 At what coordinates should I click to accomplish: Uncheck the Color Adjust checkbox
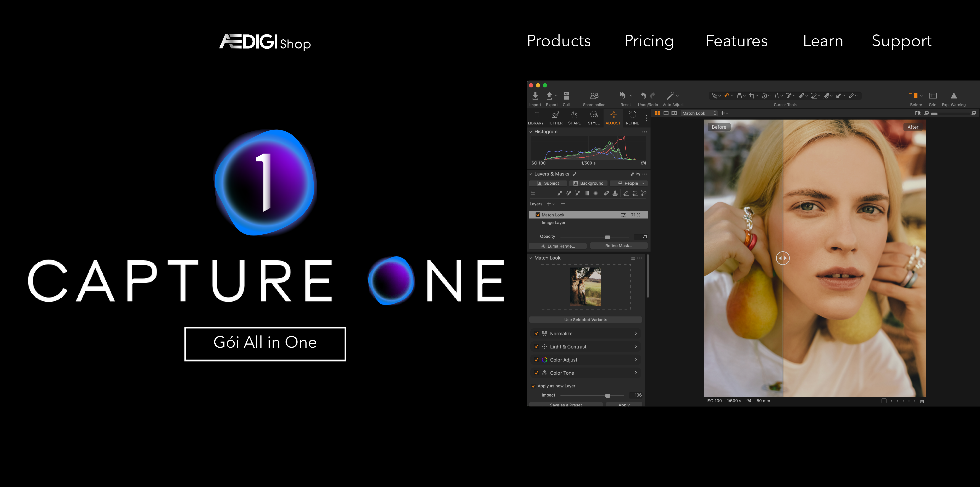pos(536,360)
